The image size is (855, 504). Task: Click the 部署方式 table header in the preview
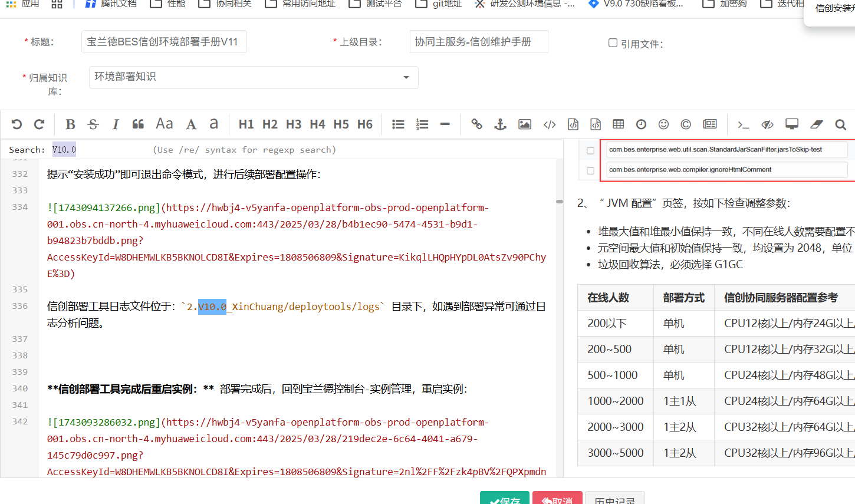coord(683,298)
